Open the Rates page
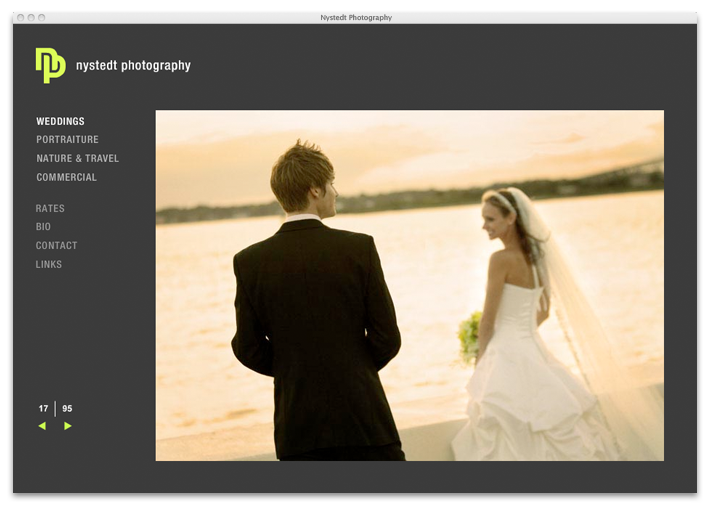The height and width of the screenshot is (510, 710). point(50,209)
